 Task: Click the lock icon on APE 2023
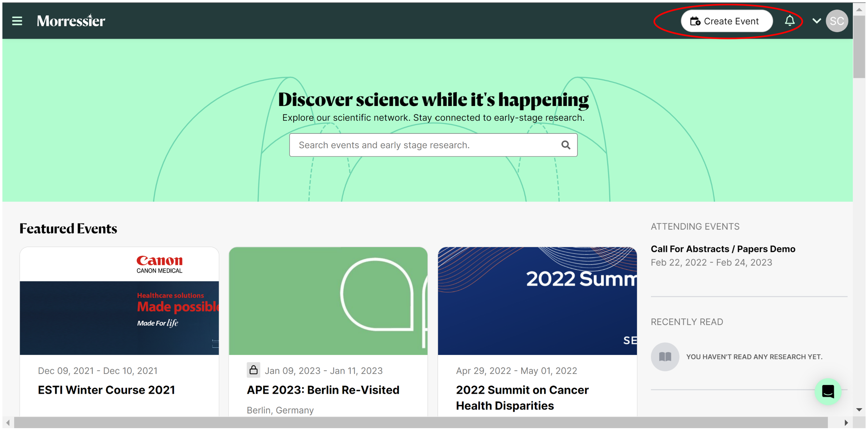(253, 370)
